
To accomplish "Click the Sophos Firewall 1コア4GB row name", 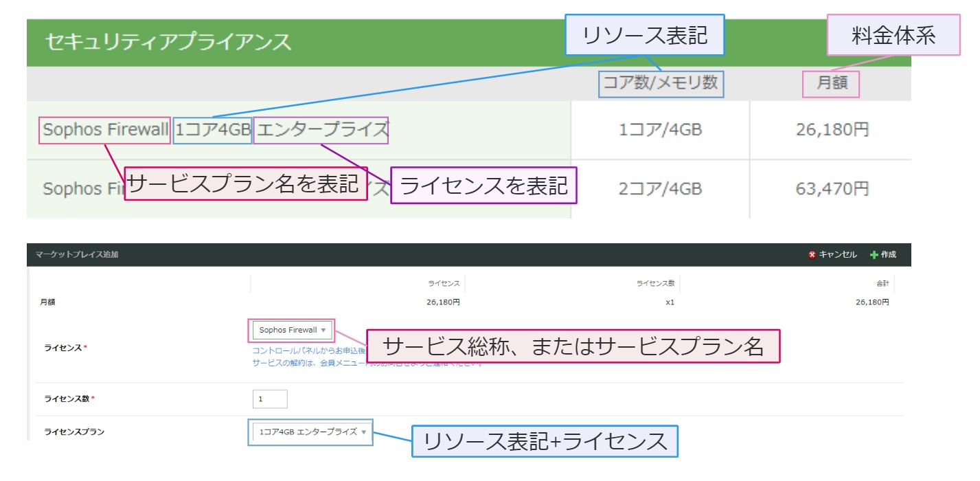I will [x=106, y=130].
